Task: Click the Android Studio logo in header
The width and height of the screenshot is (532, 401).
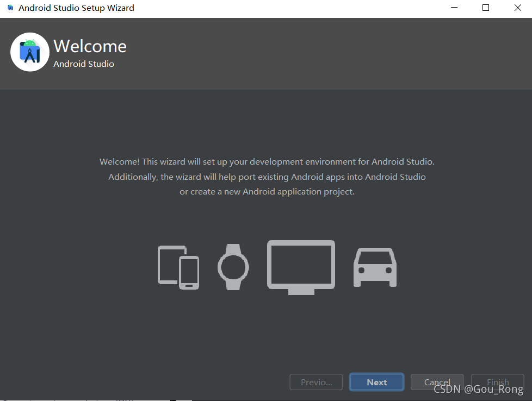Action: pyautogui.click(x=30, y=52)
